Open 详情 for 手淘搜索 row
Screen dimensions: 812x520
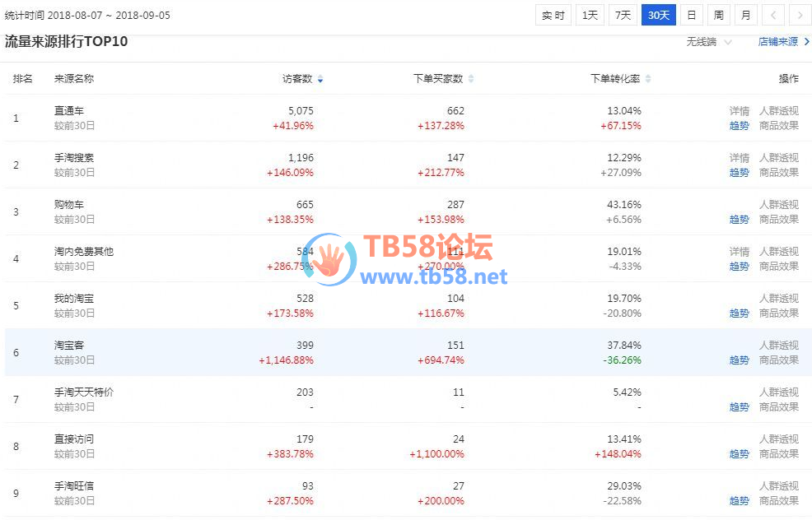pyautogui.click(x=739, y=158)
